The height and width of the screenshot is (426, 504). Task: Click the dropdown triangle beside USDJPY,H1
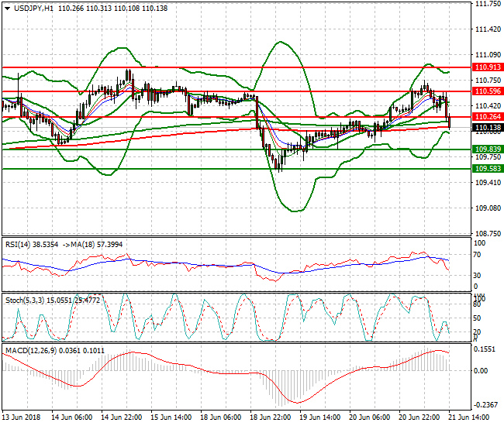(8, 9)
